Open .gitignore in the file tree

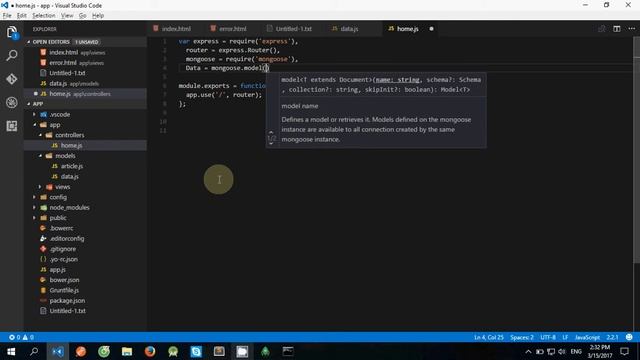coord(62,249)
